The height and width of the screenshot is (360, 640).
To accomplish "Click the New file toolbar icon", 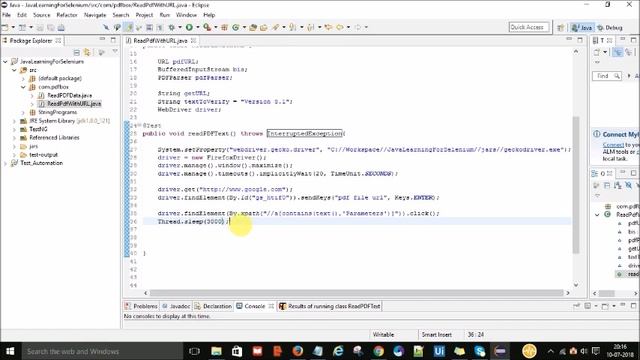I will click(5, 27).
